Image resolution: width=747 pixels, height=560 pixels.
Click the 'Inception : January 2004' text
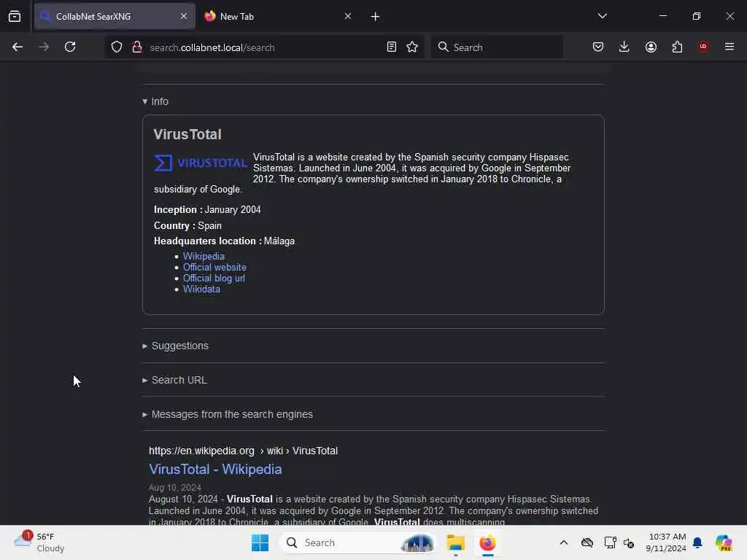[x=207, y=209]
